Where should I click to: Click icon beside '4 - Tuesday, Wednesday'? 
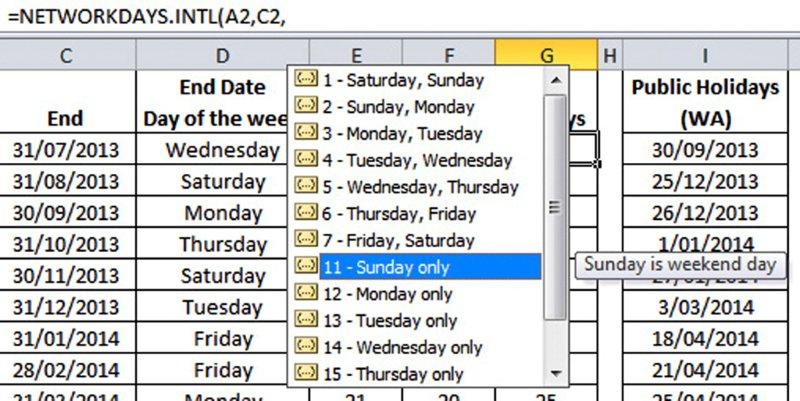click(x=307, y=160)
